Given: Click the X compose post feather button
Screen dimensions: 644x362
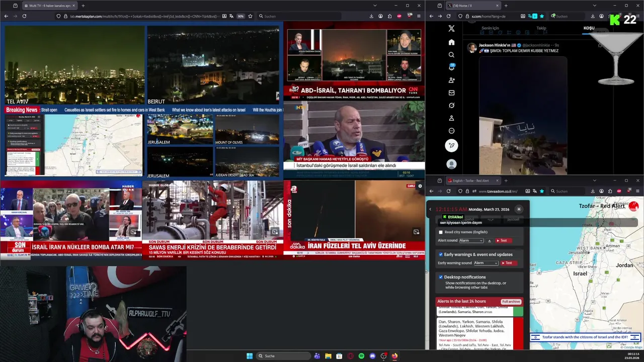Looking at the screenshot, I should point(451,145).
